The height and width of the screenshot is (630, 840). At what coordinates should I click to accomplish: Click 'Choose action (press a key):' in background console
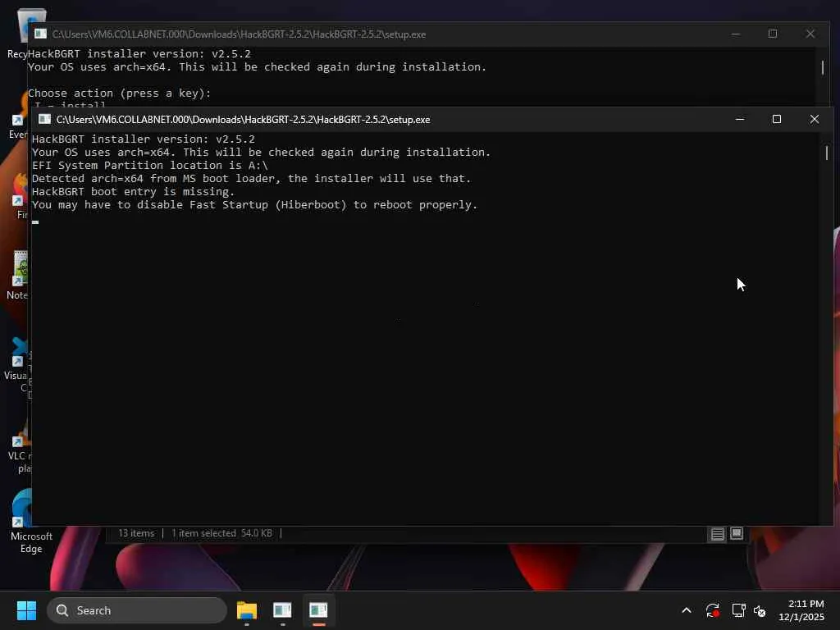click(120, 94)
